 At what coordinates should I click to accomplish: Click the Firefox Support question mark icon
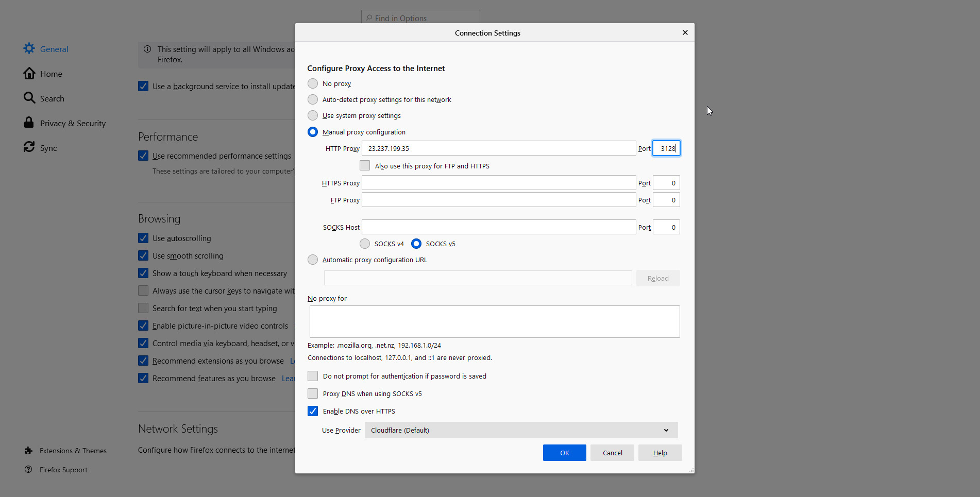click(x=29, y=470)
